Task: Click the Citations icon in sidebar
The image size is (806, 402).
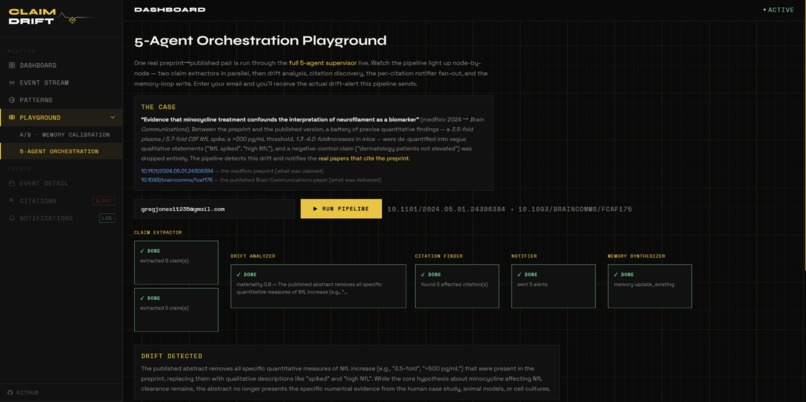Action: [12, 201]
